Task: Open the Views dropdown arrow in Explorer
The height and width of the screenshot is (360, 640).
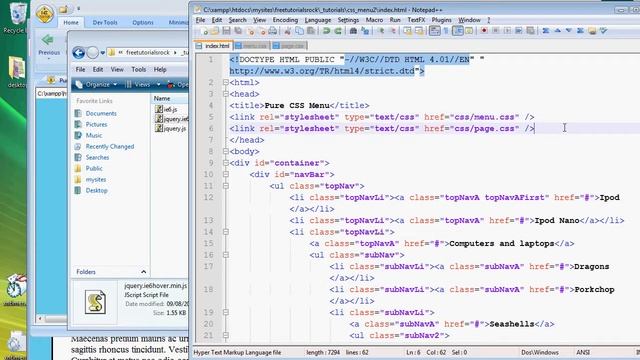Action: 159,84
